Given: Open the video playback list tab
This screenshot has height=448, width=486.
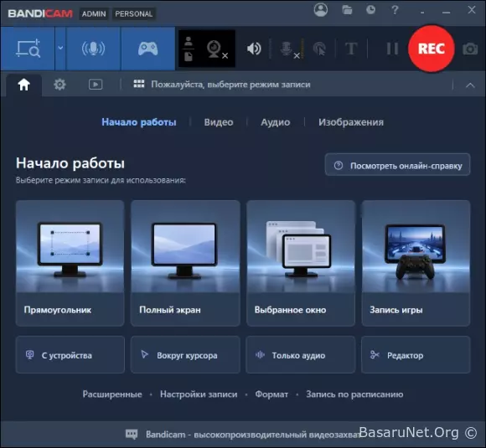Looking at the screenshot, I should (96, 85).
